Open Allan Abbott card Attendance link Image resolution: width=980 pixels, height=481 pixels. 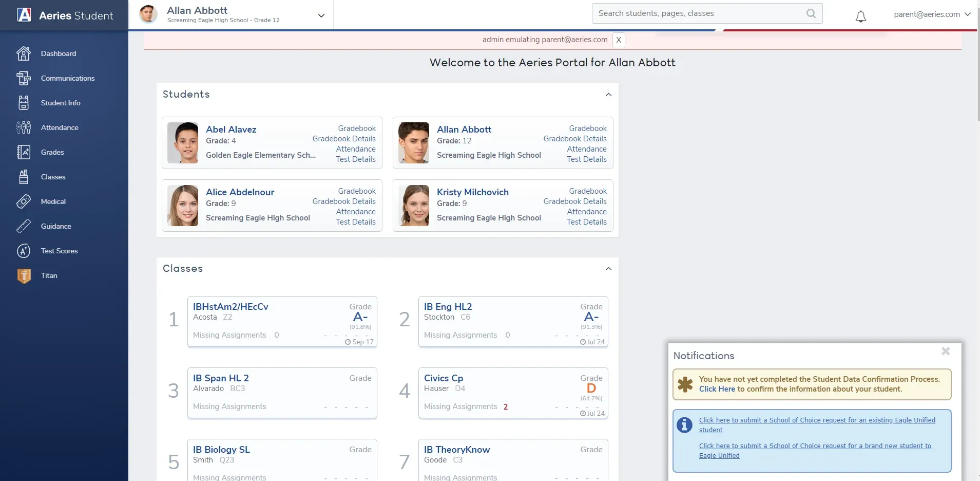point(587,149)
